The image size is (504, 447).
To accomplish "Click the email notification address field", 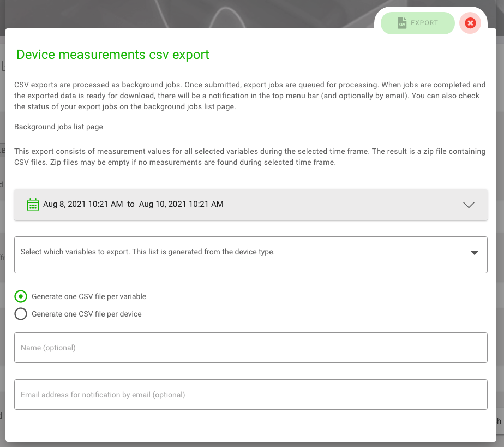I will (250, 395).
